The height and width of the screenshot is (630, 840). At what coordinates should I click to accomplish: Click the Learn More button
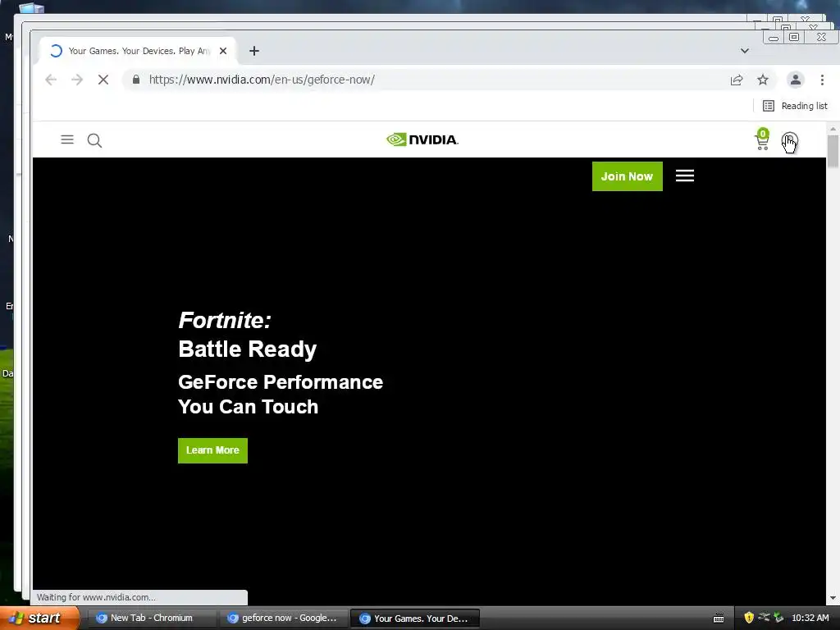[212, 450]
